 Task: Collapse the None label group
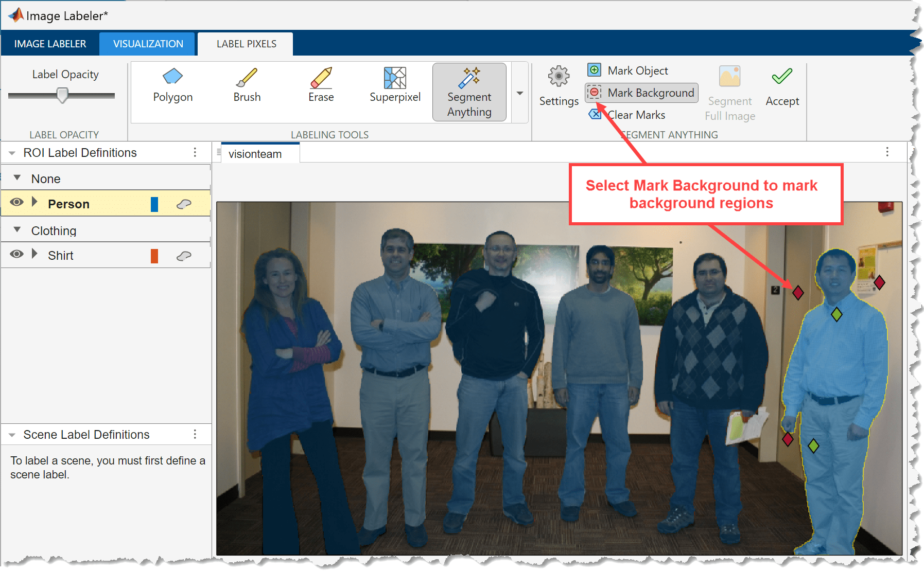17,177
